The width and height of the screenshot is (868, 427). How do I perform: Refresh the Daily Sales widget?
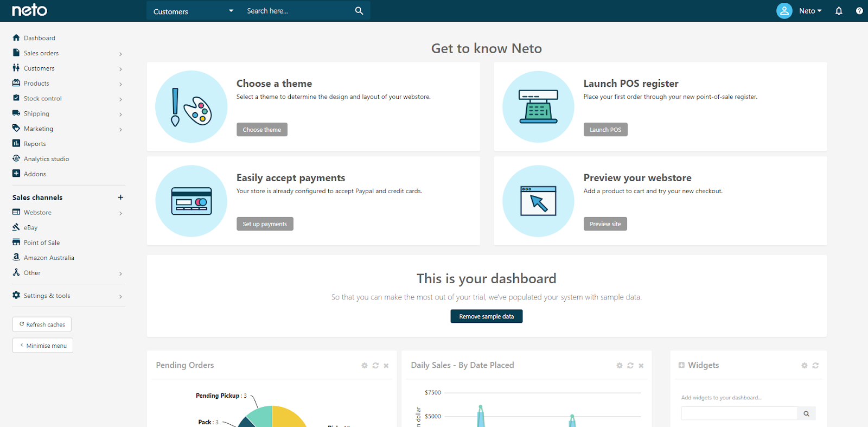630,366
